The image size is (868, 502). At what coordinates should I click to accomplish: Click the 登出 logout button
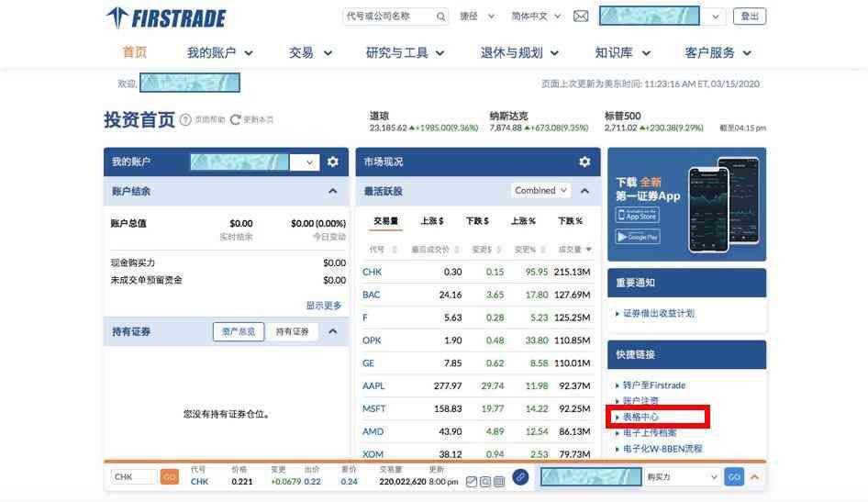(x=750, y=17)
